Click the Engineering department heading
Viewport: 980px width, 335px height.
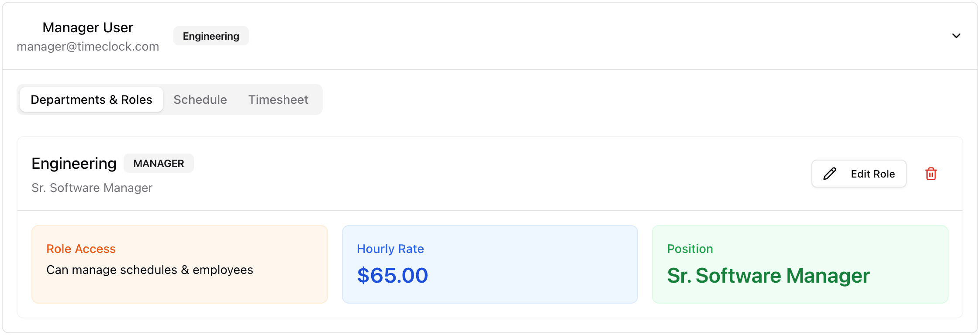coord(74,163)
